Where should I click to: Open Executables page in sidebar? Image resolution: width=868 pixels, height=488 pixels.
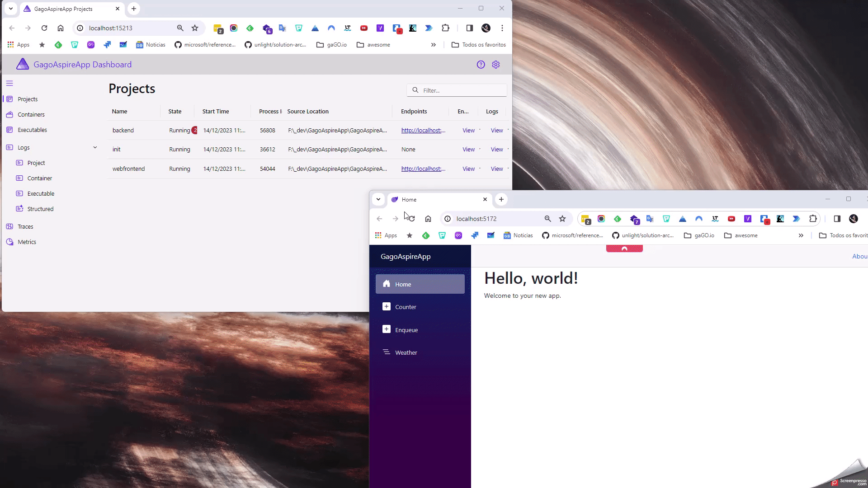point(32,130)
